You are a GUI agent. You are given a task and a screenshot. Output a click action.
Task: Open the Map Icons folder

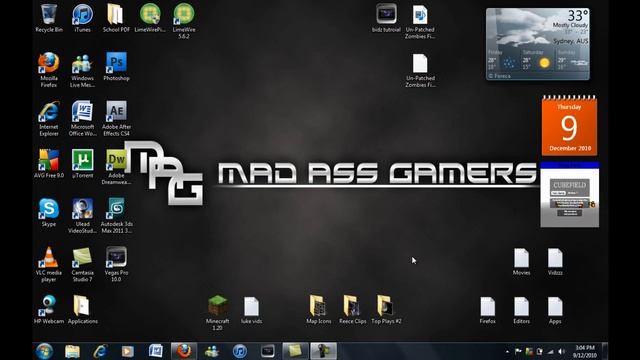click(x=319, y=309)
